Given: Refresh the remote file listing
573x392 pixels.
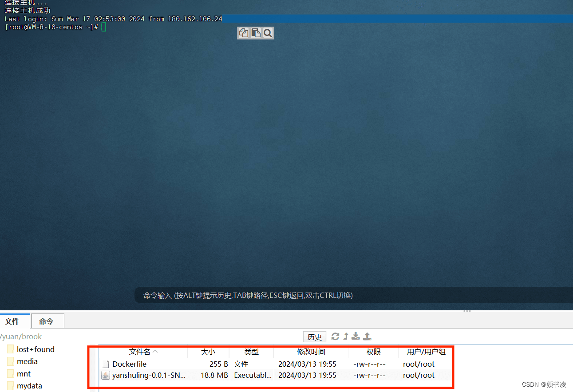Looking at the screenshot, I should (336, 337).
